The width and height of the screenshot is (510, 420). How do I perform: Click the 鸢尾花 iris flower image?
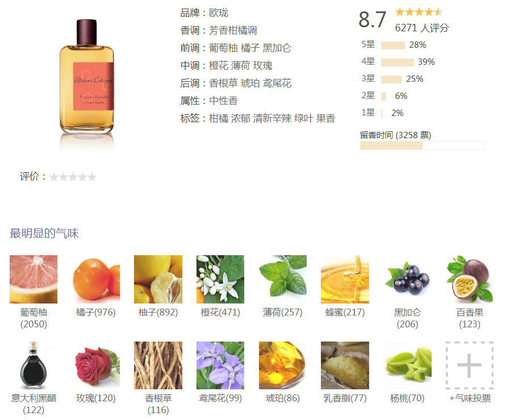tap(220, 365)
